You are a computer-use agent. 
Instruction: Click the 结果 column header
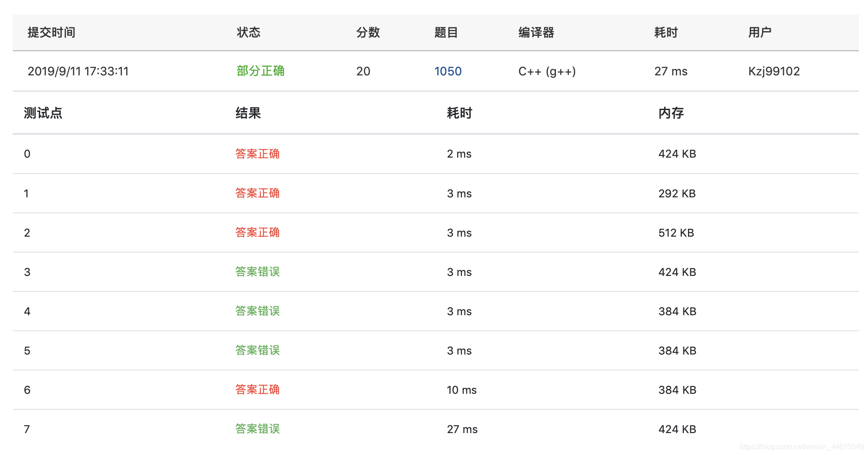(x=248, y=113)
